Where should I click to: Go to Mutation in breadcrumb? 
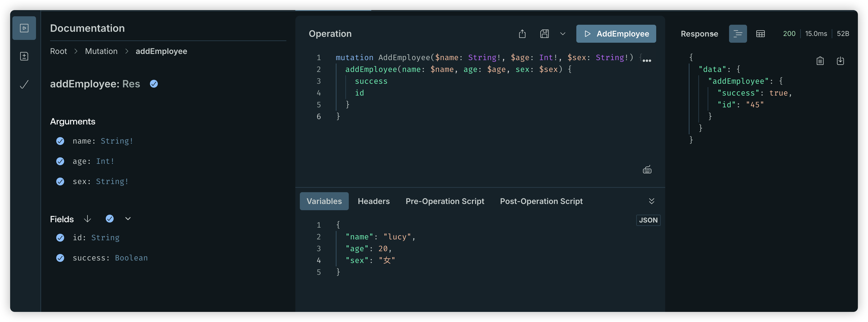101,51
